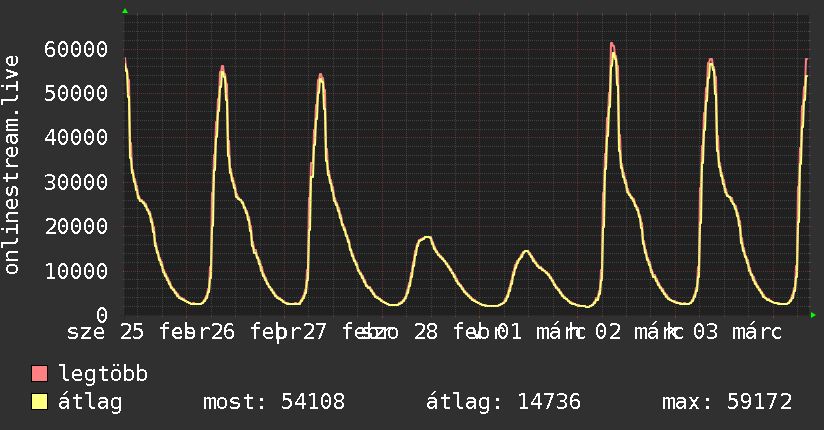
Task: Click the 'sze 25 febr' date label
Action: pos(139,332)
